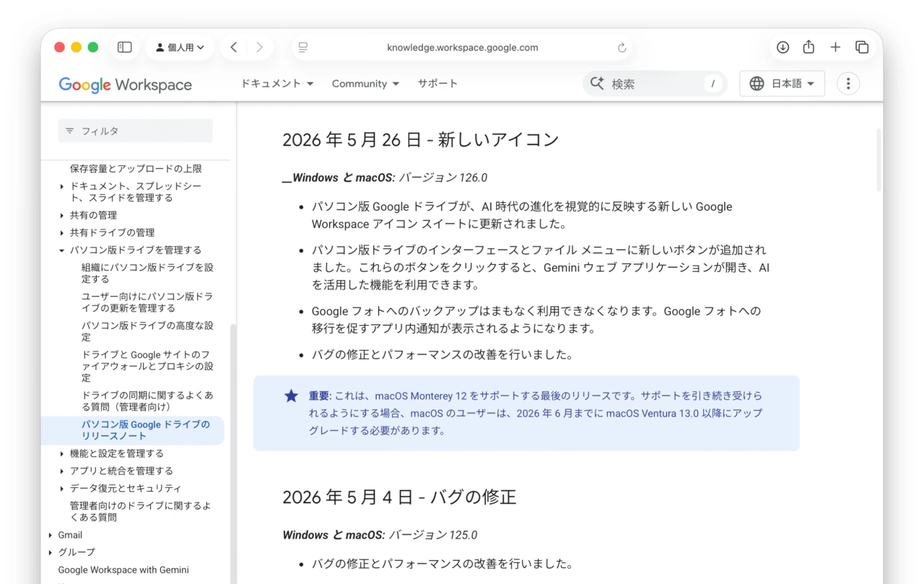
Task: Open 保存容量とアップロードの上限 page
Action: pyautogui.click(x=136, y=168)
